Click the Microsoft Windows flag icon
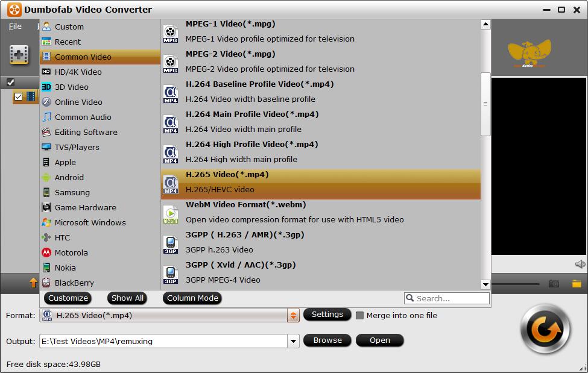This screenshot has height=373, width=588. point(46,222)
